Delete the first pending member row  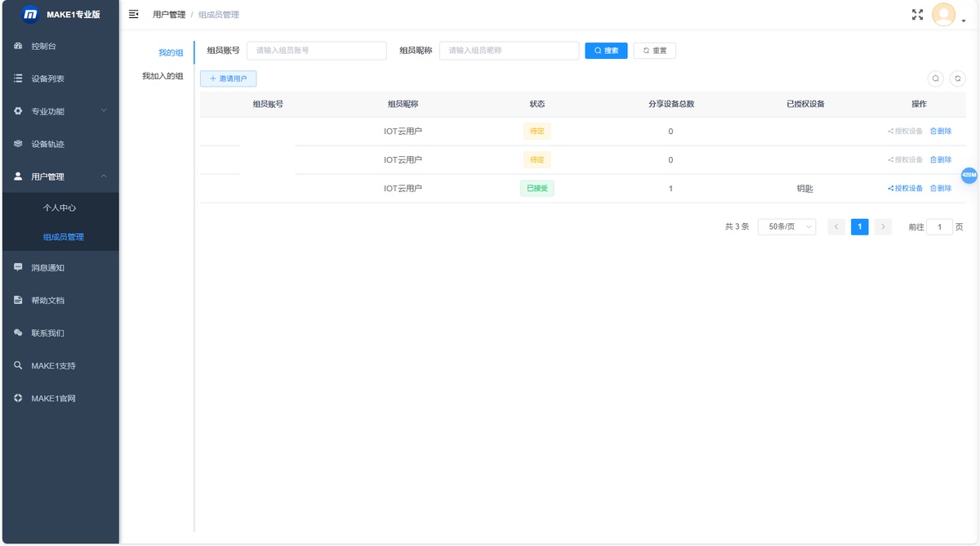coord(941,132)
